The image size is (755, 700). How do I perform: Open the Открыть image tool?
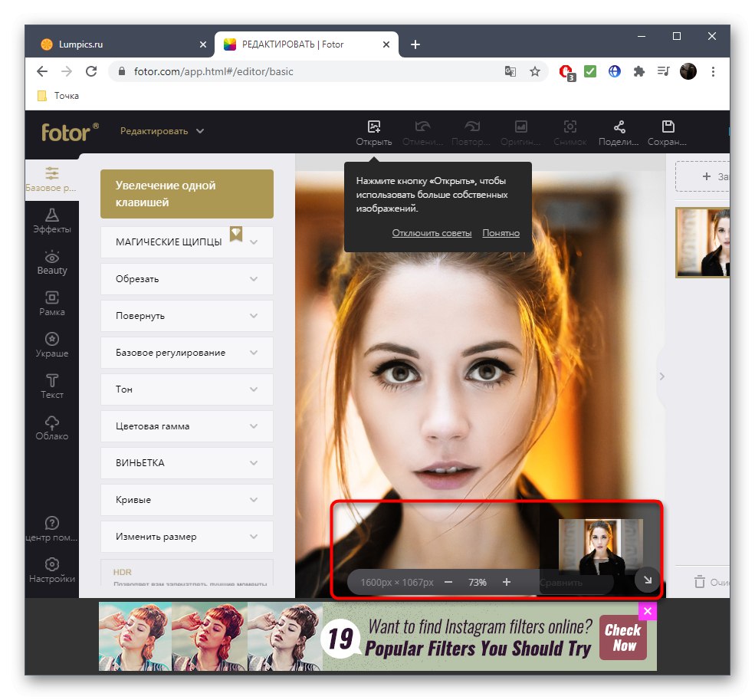pos(373,133)
